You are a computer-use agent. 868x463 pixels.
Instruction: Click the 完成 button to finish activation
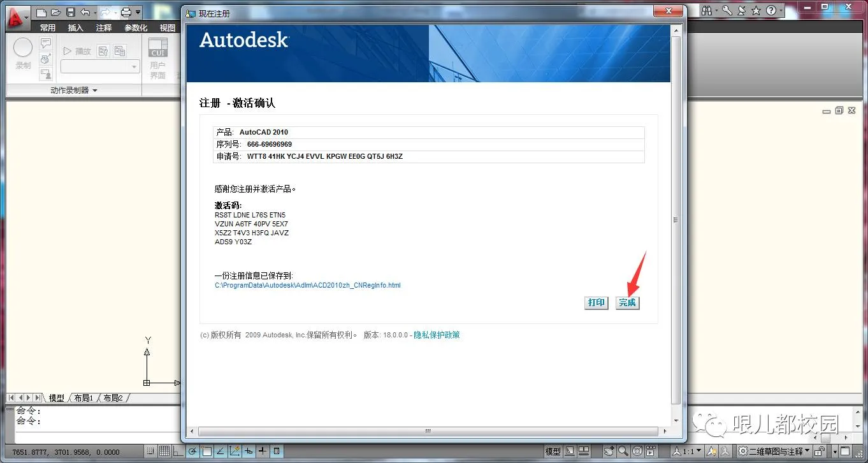628,302
